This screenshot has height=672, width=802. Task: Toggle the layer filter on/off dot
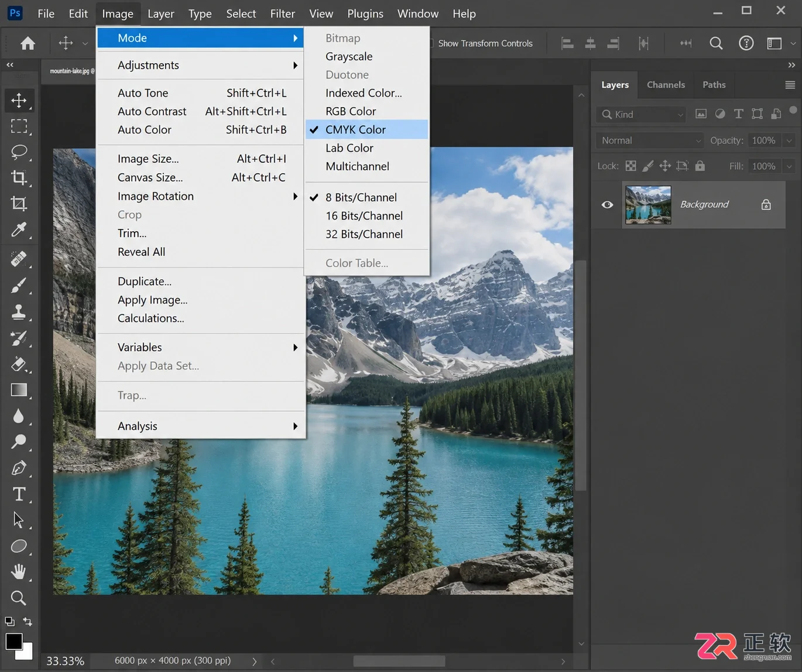[x=793, y=110]
